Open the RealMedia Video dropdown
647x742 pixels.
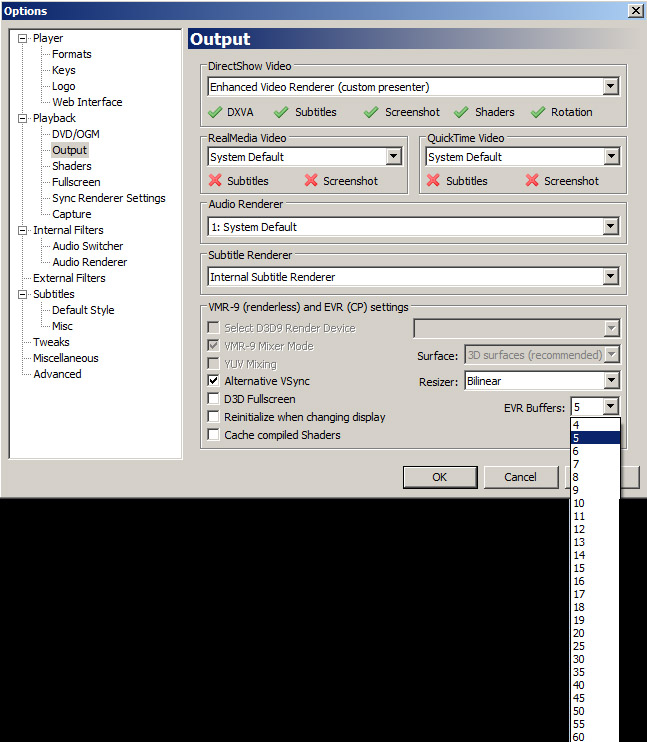click(x=393, y=157)
